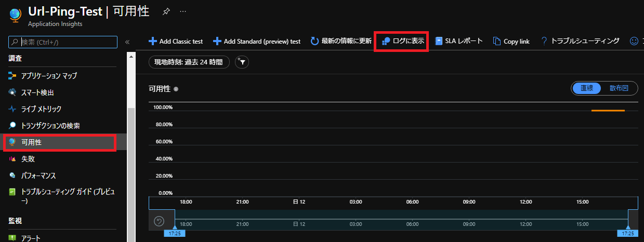644x242 pixels.
Task: Click the パフォーマンス icon
Action: coord(12,176)
